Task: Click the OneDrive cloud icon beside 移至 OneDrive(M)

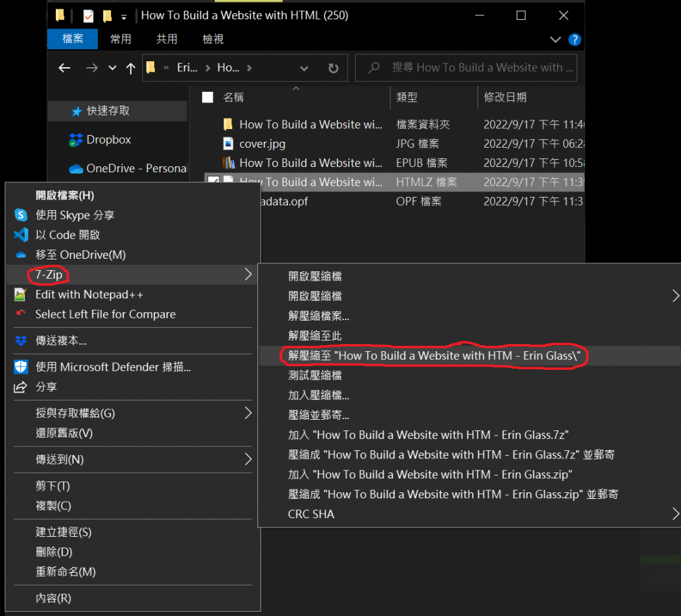Action: [x=21, y=255]
